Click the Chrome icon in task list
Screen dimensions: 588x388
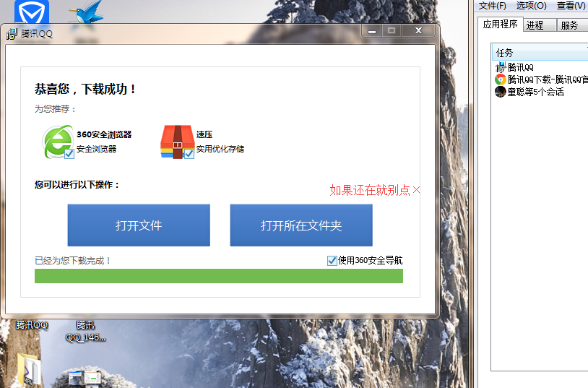coord(501,79)
